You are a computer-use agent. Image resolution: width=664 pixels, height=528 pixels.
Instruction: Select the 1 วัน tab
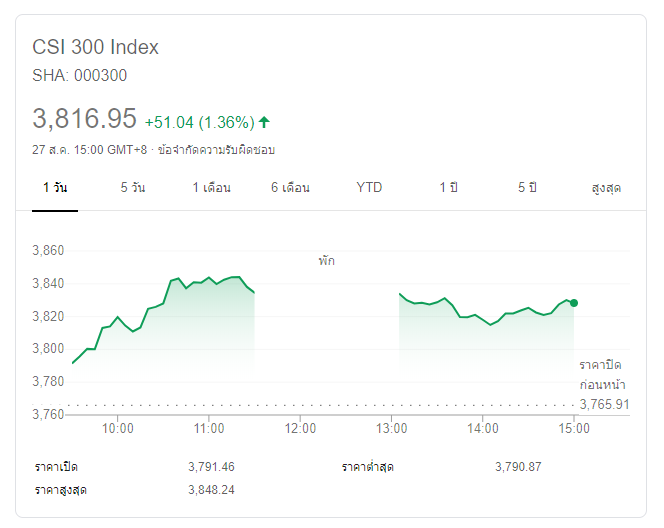coord(54,187)
